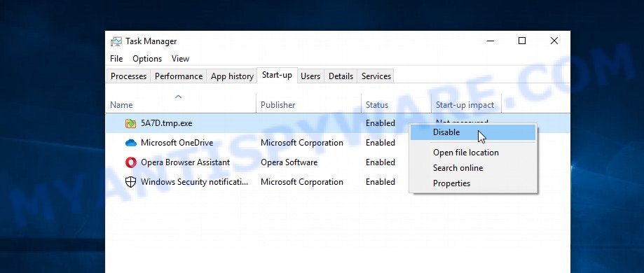Viewport: 644px width, 273px height.
Task: Click the Opera Browser Assistant icon
Action: point(130,162)
